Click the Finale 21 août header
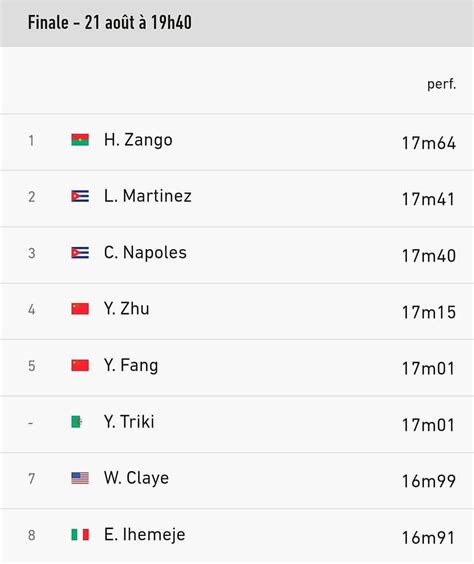This screenshot has width=474, height=564. click(x=110, y=23)
